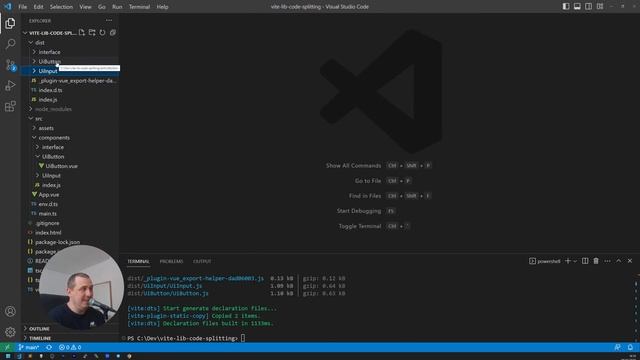Expand the node_modules folder

click(x=70, y=109)
